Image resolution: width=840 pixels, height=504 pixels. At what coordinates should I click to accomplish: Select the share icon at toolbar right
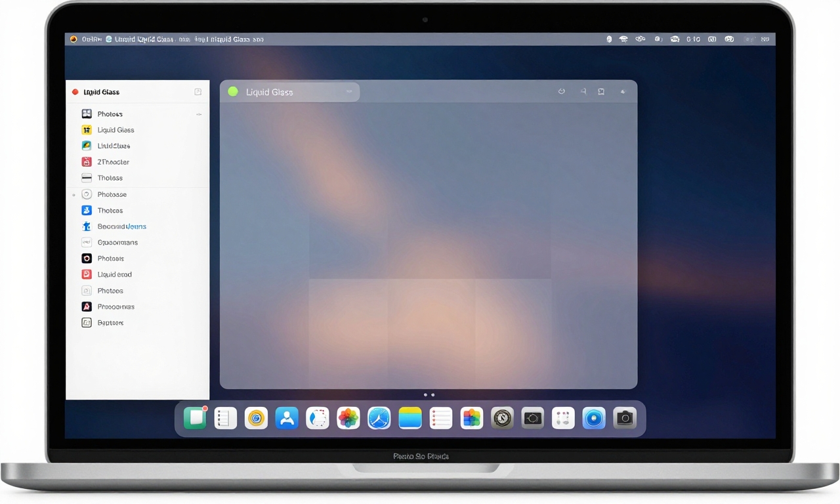tap(623, 91)
